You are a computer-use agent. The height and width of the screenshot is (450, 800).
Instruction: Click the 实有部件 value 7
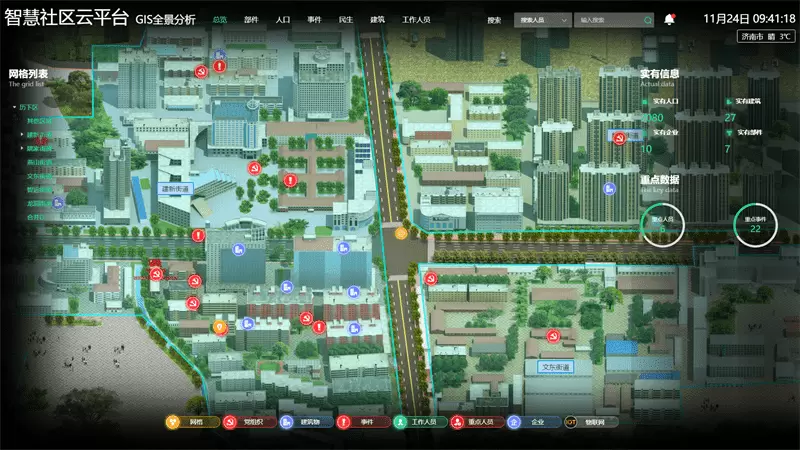coord(727,148)
